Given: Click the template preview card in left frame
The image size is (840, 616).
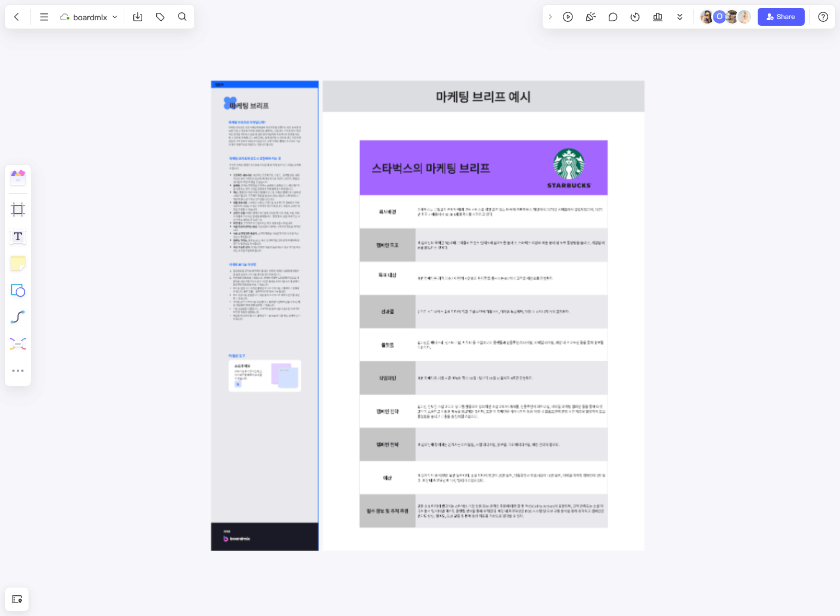Looking at the screenshot, I should point(265,375).
